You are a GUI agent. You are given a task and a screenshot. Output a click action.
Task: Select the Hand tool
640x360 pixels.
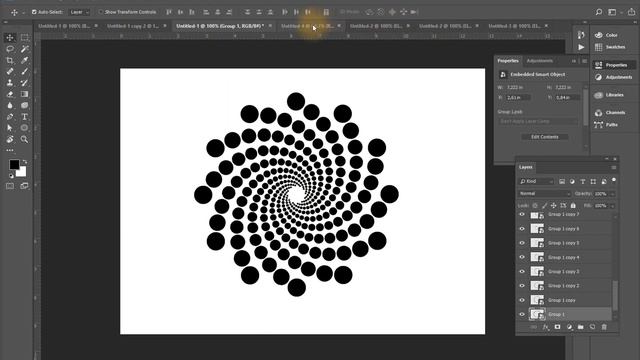pos(10,139)
